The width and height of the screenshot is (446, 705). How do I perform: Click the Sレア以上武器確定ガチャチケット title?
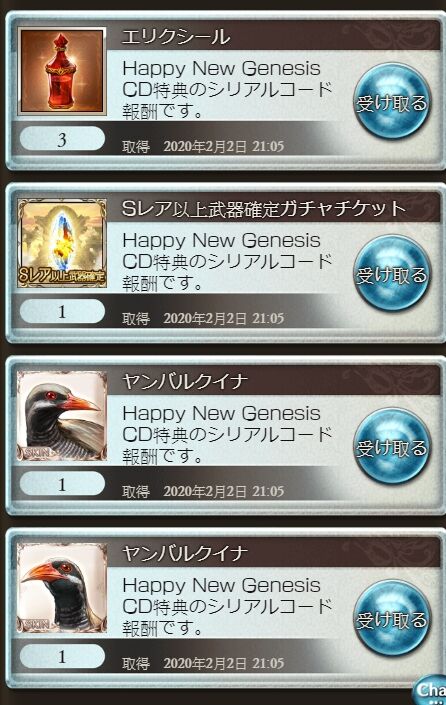click(x=264, y=209)
